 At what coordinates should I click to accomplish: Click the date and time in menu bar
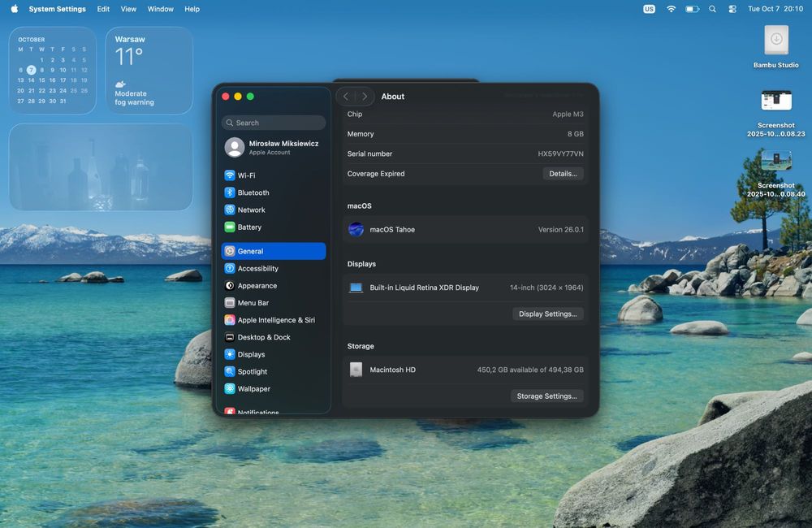pos(775,9)
